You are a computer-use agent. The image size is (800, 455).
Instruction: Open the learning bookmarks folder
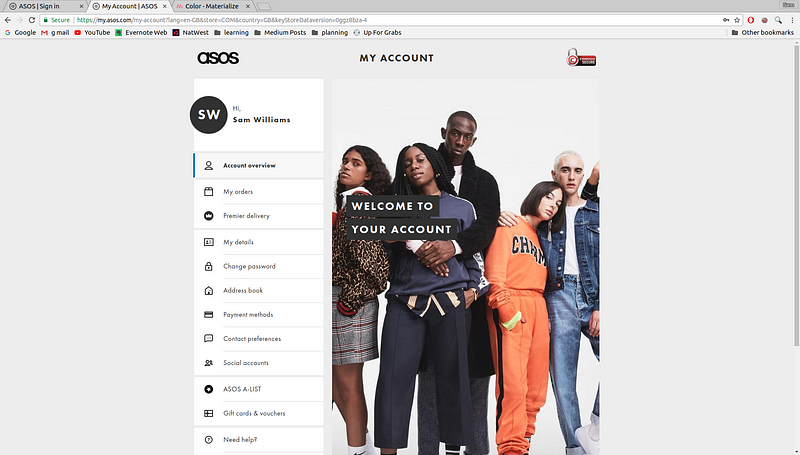pos(231,32)
